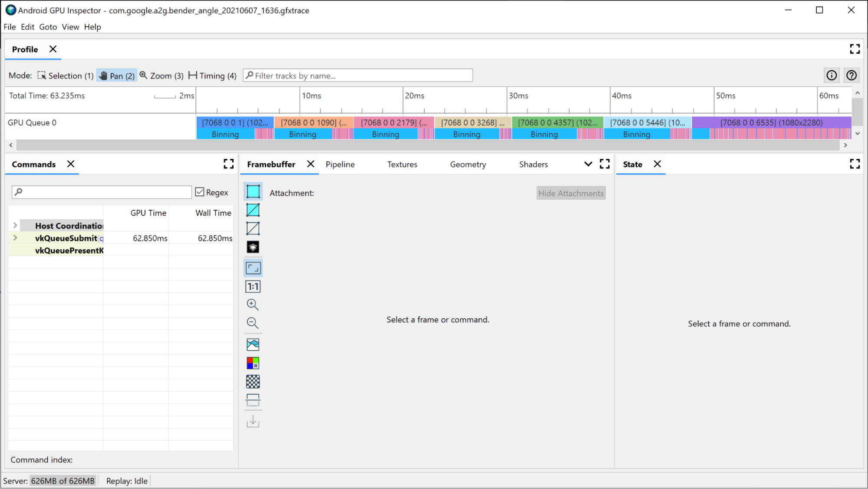Select the zoom-to-fit framebuffer icon

pyautogui.click(x=253, y=268)
